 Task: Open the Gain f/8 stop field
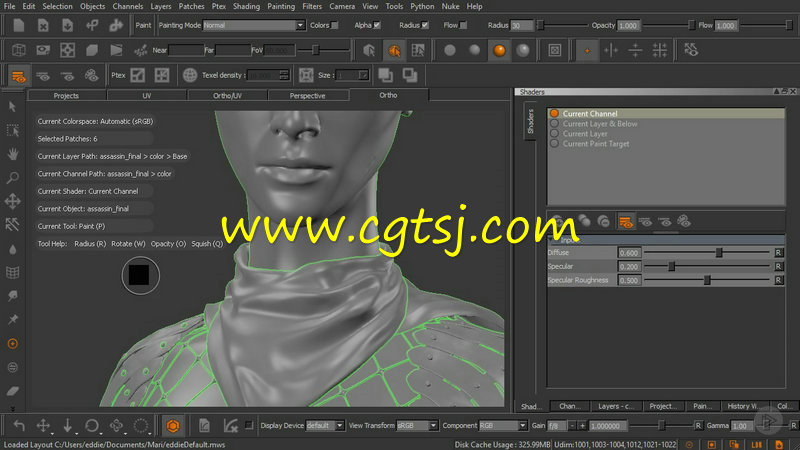tap(557, 426)
